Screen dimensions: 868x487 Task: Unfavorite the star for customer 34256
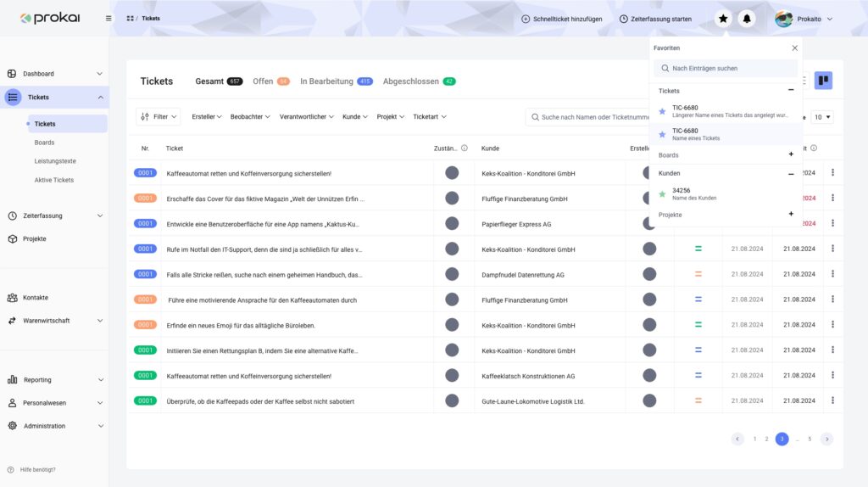click(662, 194)
